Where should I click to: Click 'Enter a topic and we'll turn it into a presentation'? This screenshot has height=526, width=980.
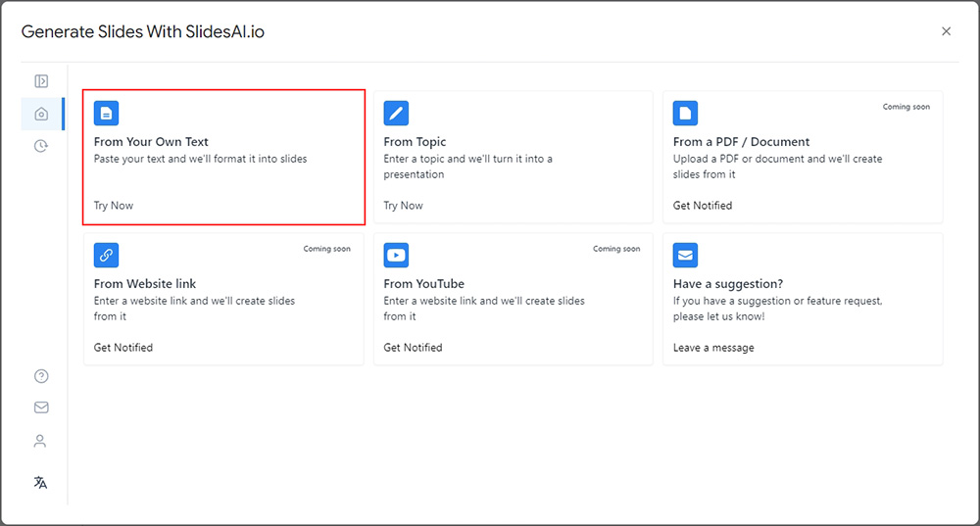(468, 167)
